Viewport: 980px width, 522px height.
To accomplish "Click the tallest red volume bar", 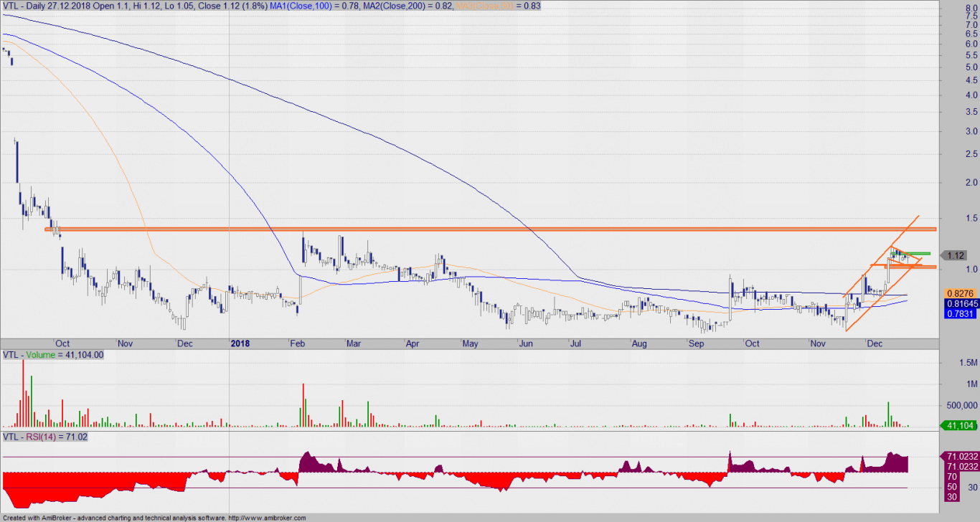I will (23, 393).
